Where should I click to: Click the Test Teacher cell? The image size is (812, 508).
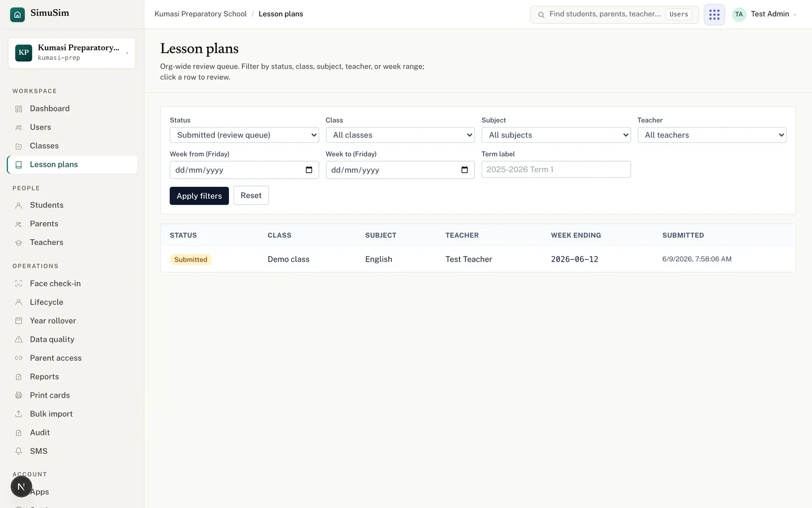pos(468,260)
